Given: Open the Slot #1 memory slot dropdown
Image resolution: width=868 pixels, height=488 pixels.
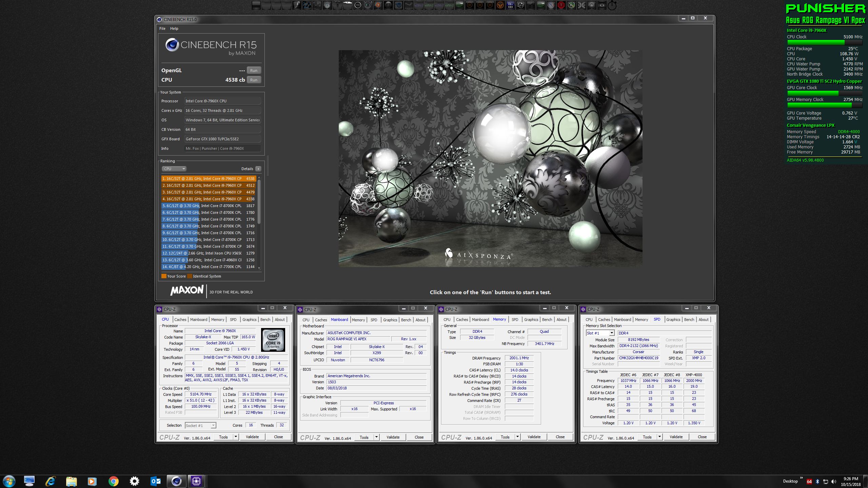Looking at the screenshot, I should (x=612, y=333).
